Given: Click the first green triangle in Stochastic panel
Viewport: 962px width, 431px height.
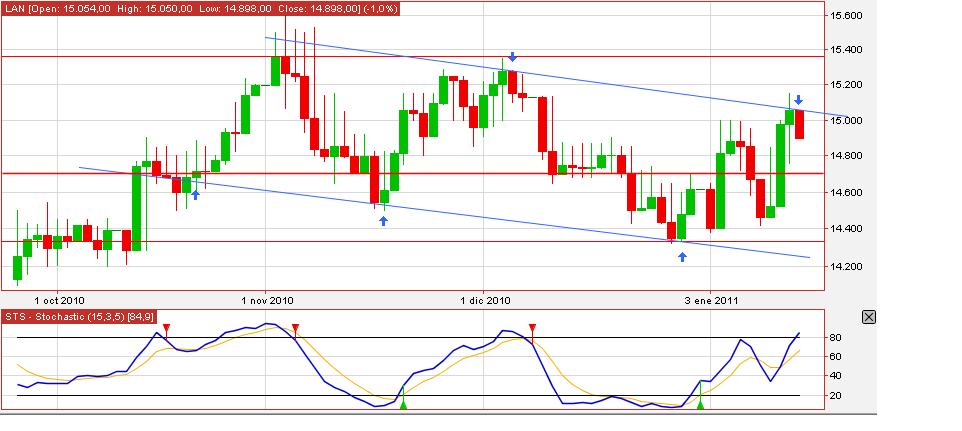Looking at the screenshot, I should click(404, 404).
